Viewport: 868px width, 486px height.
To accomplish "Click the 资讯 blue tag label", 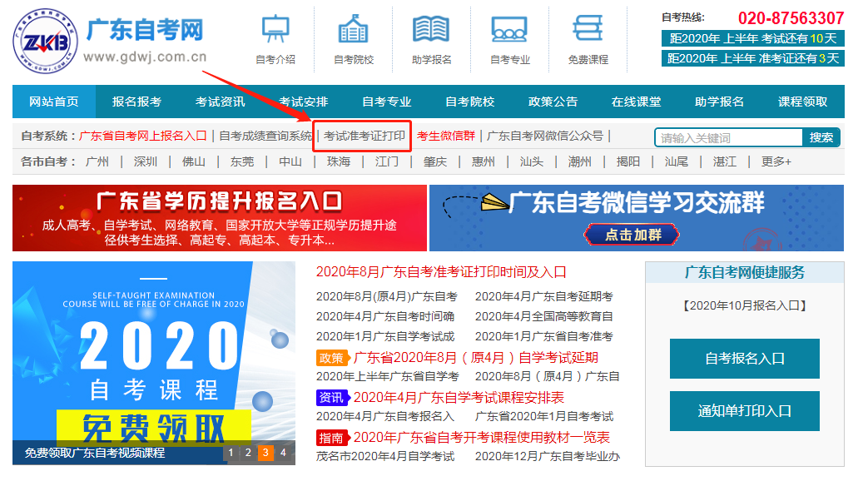I will click(x=330, y=398).
